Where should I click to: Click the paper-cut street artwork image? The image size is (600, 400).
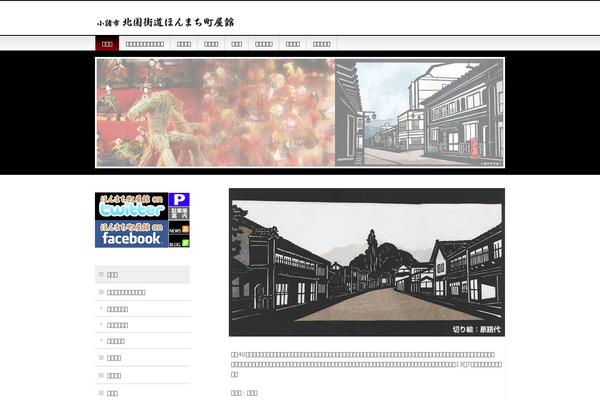click(367, 262)
